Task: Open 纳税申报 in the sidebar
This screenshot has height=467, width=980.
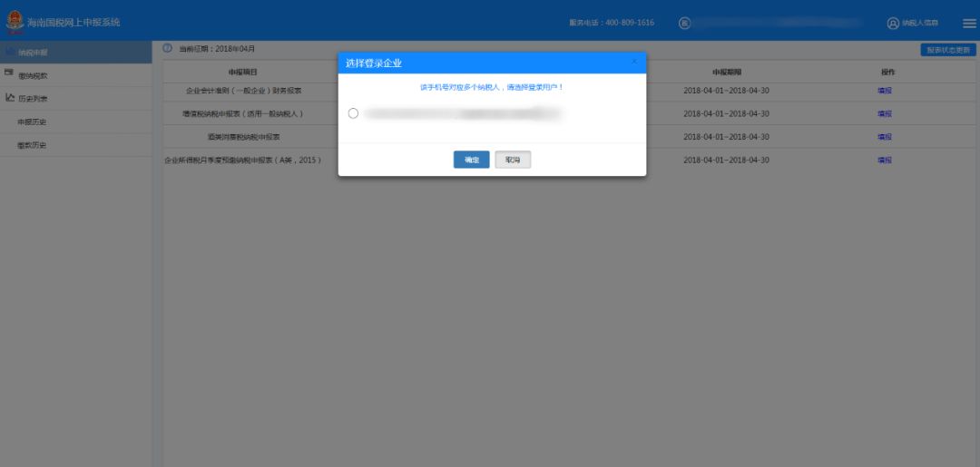Action: (x=75, y=53)
